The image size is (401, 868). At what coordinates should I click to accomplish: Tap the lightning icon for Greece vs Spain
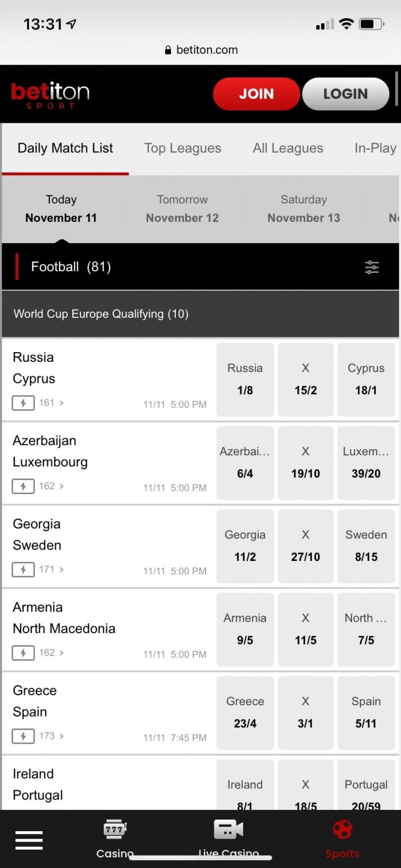pos(23,736)
